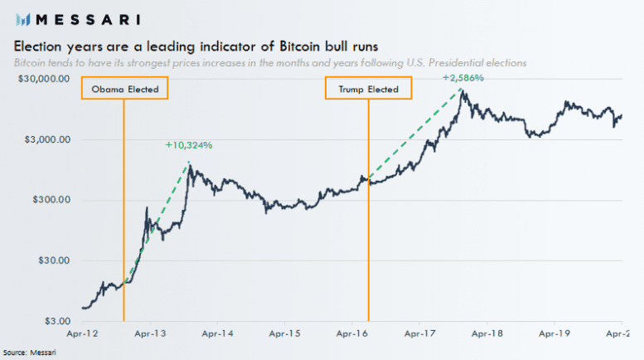
Task: Click the Apr-14 x-axis label
Action: [x=217, y=333]
